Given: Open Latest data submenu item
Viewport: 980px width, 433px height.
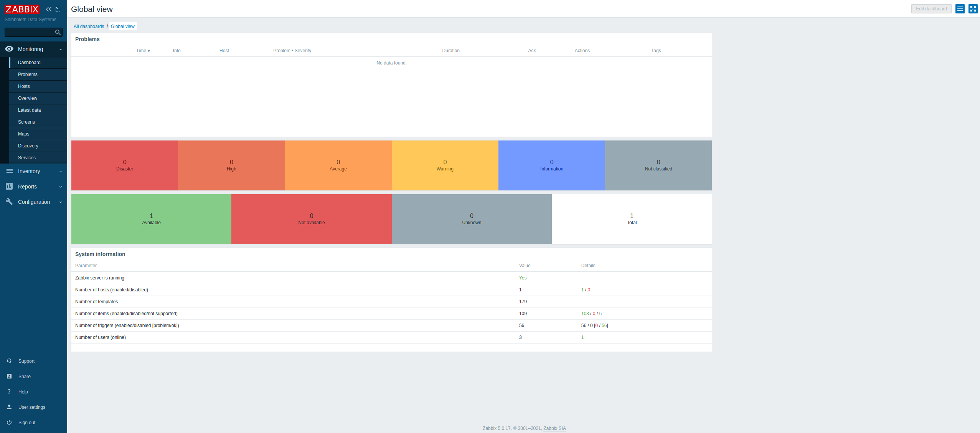Looking at the screenshot, I should tap(29, 110).
